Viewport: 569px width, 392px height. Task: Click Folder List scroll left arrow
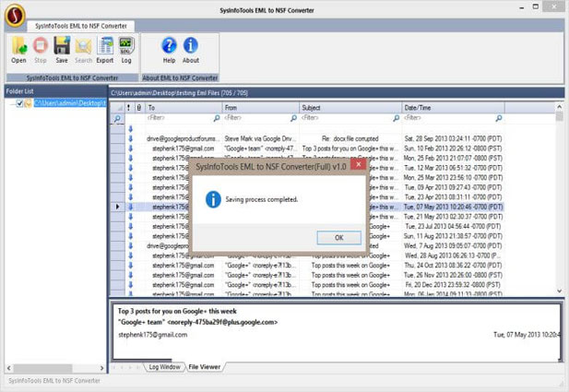[x=8, y=368]
